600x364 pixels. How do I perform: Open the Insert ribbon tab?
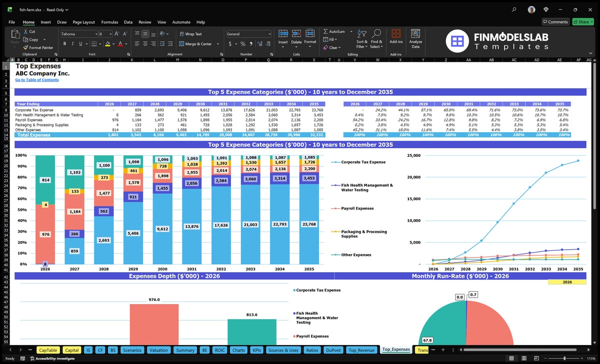coord(45,22)
